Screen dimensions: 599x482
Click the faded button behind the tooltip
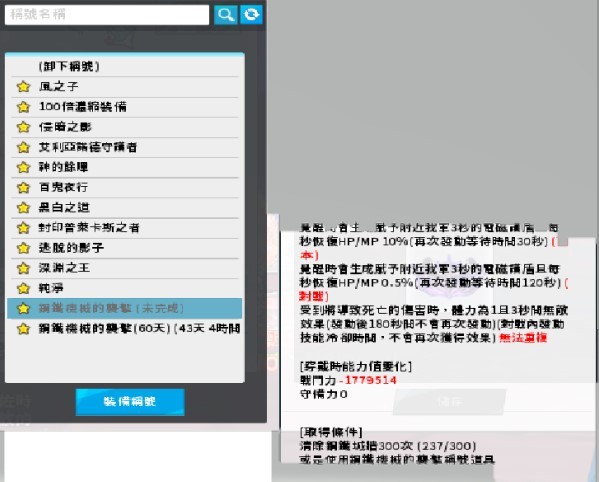(x=449, y=402)
